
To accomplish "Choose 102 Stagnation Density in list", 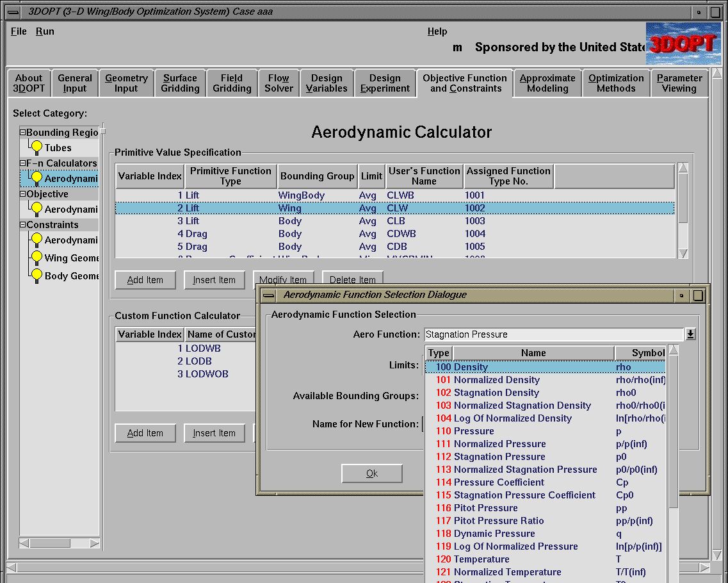I will [x=546, y=393].
